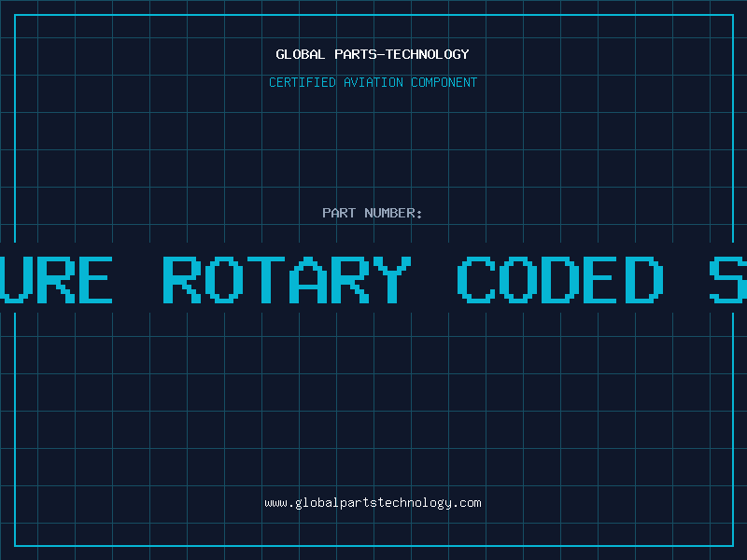Click the PART NUMBER: label
This screenshot has width=747, height=560.
(x=373, y=213)
